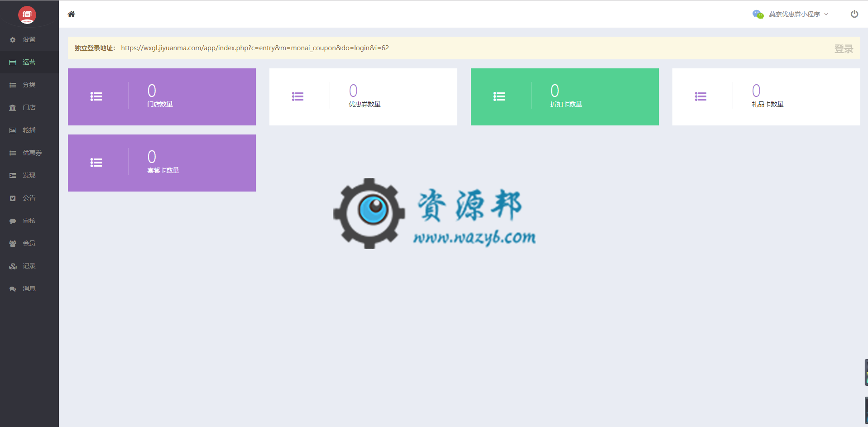Screen dimensions: 868x427
Task: Click the 礼品卡数量 label
Action: (767, 104)
